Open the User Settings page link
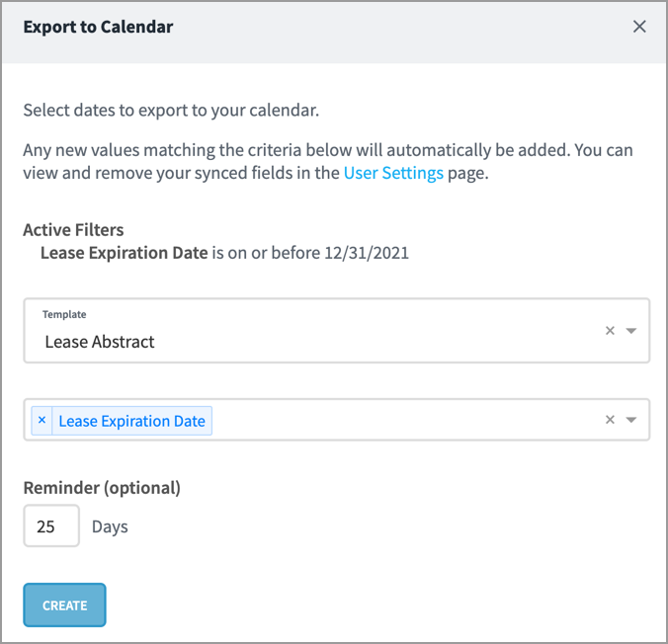 (393, 174)
